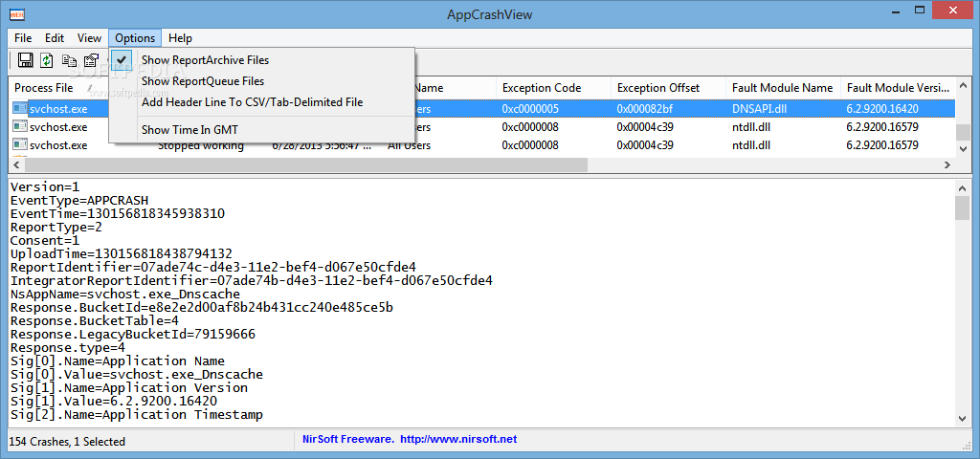980x459 pixels.
Task: Click the report pane scroll-down arrow
Action: point(963,419)
